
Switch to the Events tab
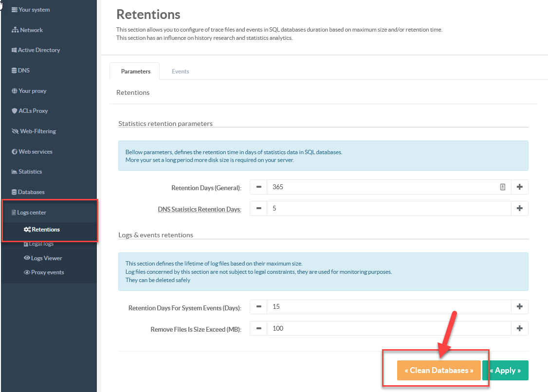tap(180, 71)
